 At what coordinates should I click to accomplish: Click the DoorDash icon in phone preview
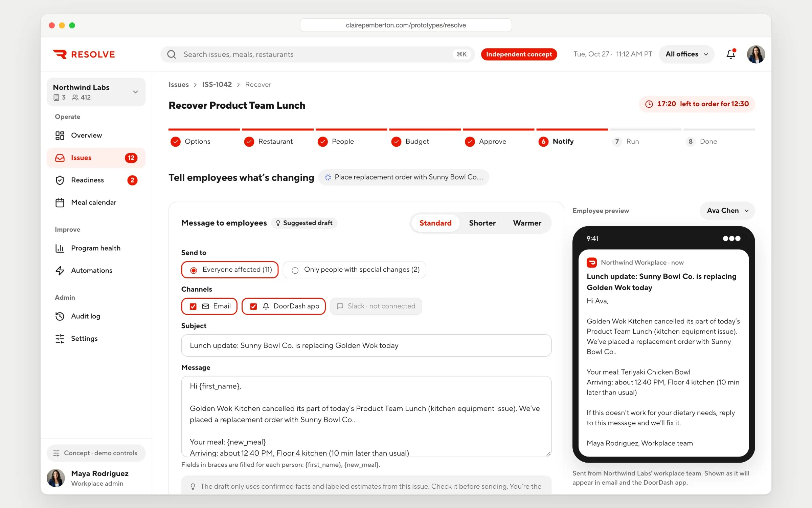[x=592, y=262]
